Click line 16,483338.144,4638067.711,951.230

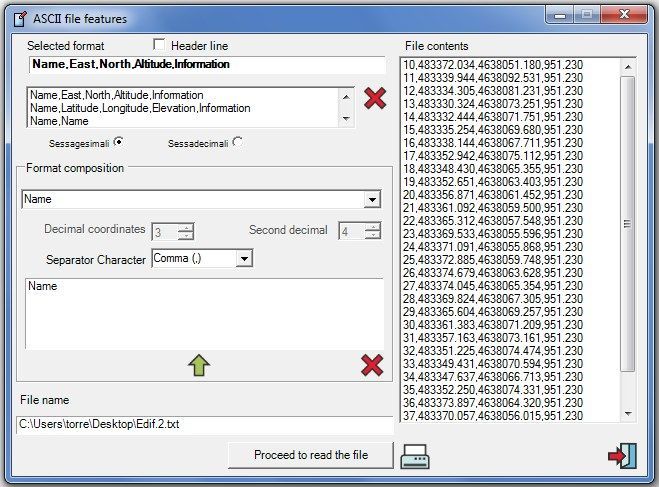tap(493, 143)
